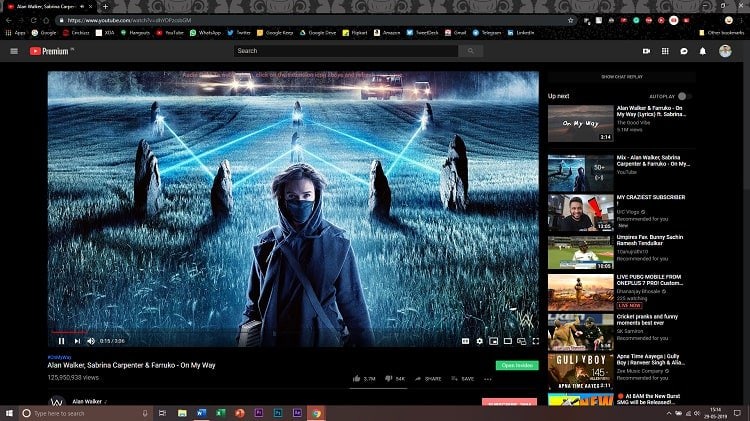The height and width of the screenshot is (421, 750).
Task: Click the SHARE button
Action: coord(428,378)
